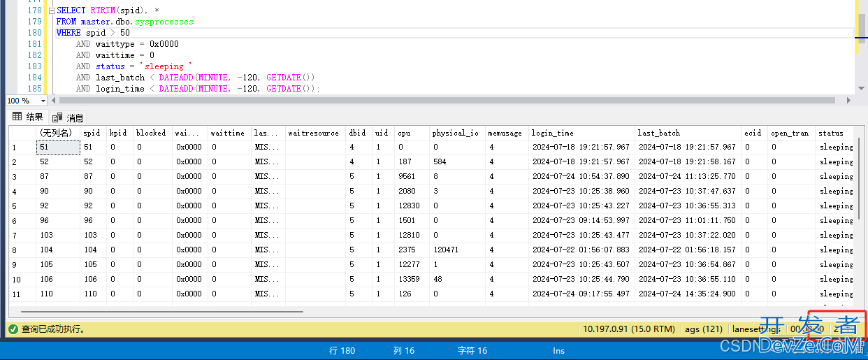
Task: Click the editor horizontal scrollbar left arrow
Action: [x=54, y=101]
